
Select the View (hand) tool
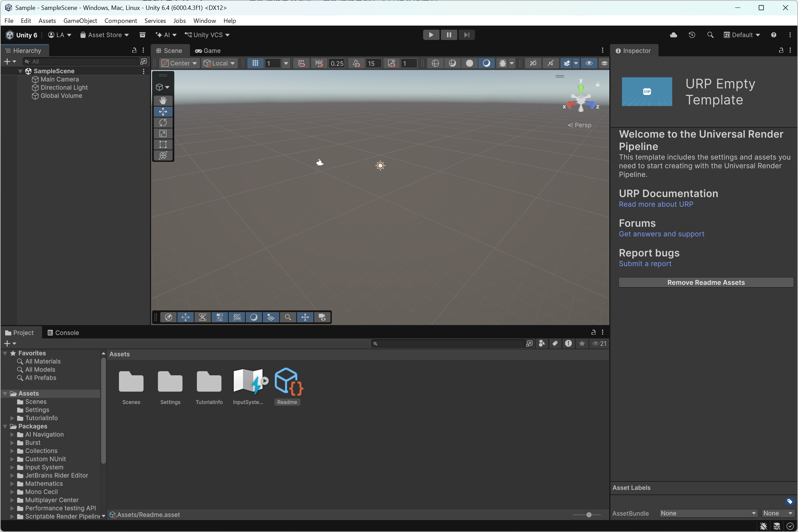163,100
